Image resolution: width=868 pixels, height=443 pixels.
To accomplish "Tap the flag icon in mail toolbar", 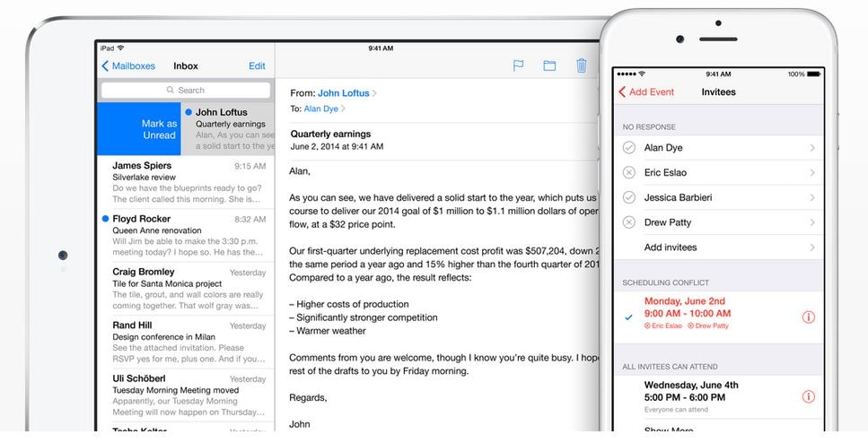I will pos(518,65).
